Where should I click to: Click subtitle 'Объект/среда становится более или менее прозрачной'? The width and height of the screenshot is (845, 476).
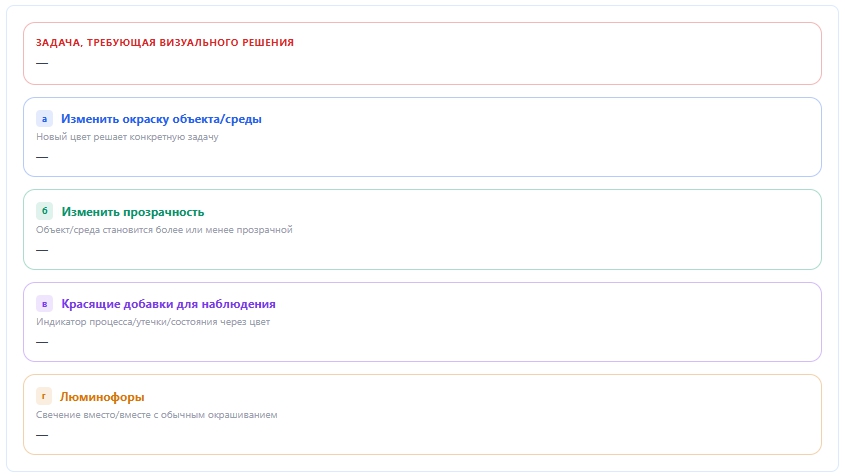[x=164, y=230]
